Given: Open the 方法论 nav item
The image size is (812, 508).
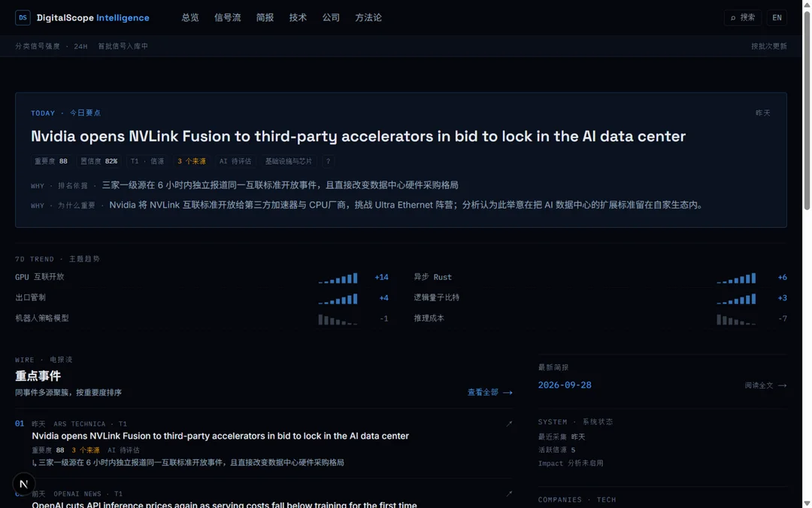Looking at the screenshot, I should [368, 17].
